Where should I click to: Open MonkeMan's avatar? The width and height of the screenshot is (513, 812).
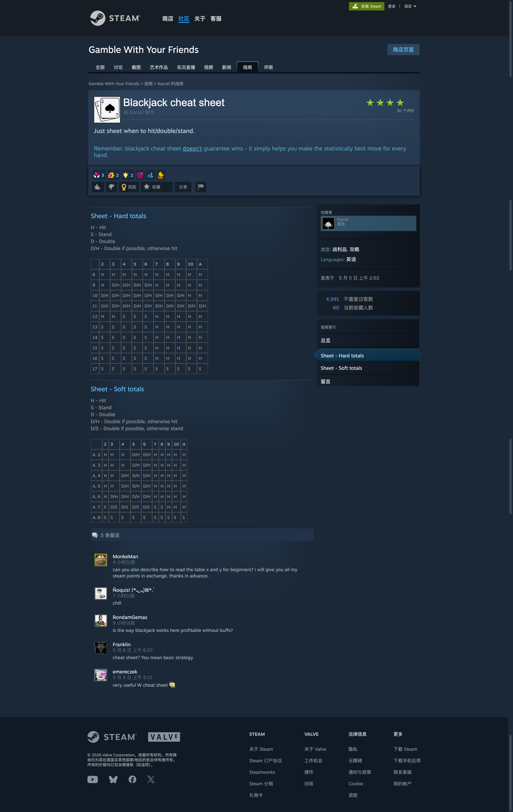tap(101, 560)
